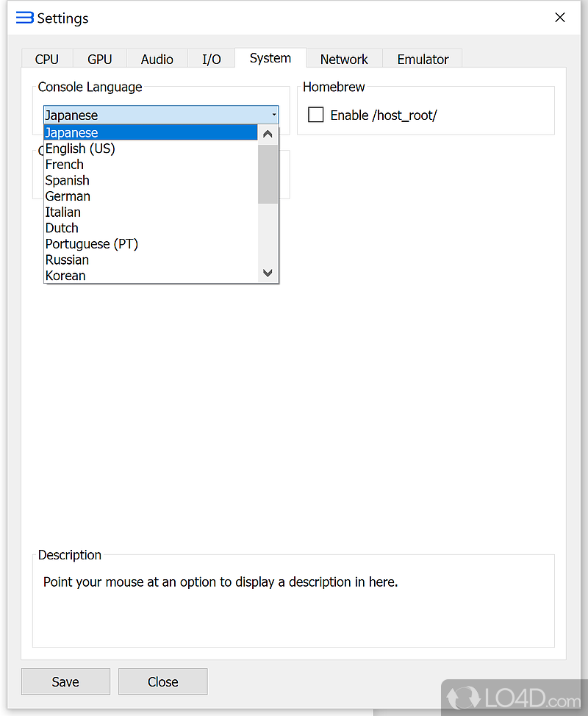Choose Korean from the language list
Screen dimensions: 588x716
click(151, 276)
